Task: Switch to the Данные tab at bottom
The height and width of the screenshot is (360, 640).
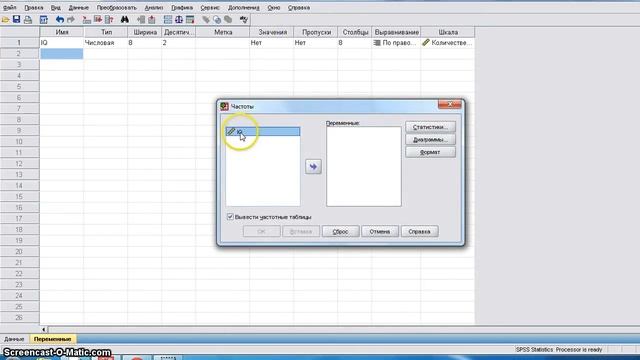Action: click(14, 339)
